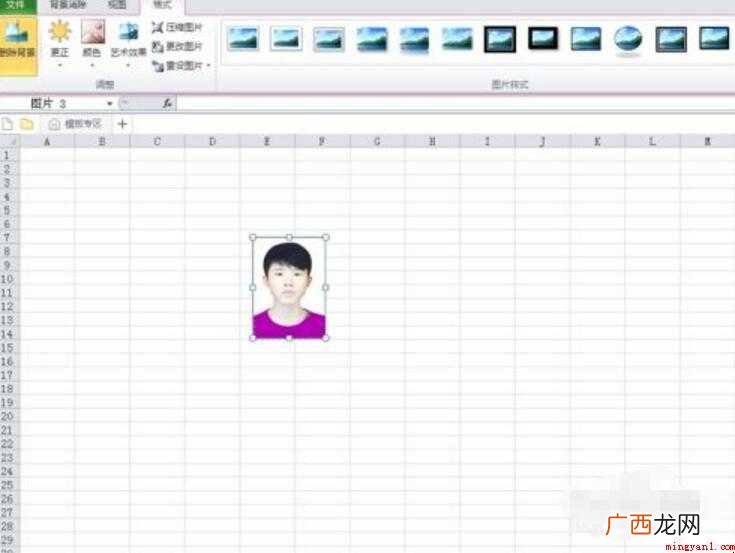
Task: Open the 模板专区 templates tab
Action: tap(76, 124)
